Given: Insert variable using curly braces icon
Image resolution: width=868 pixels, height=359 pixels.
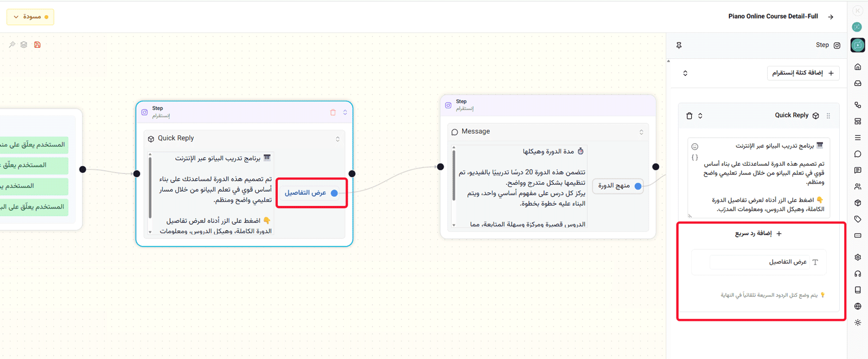Looking at the screenshot, I should pyautogui.click(x=695, y=158).
